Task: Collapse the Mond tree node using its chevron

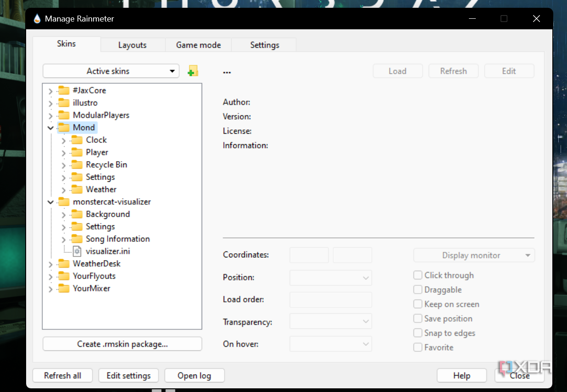Action: (x=50, y=128)
